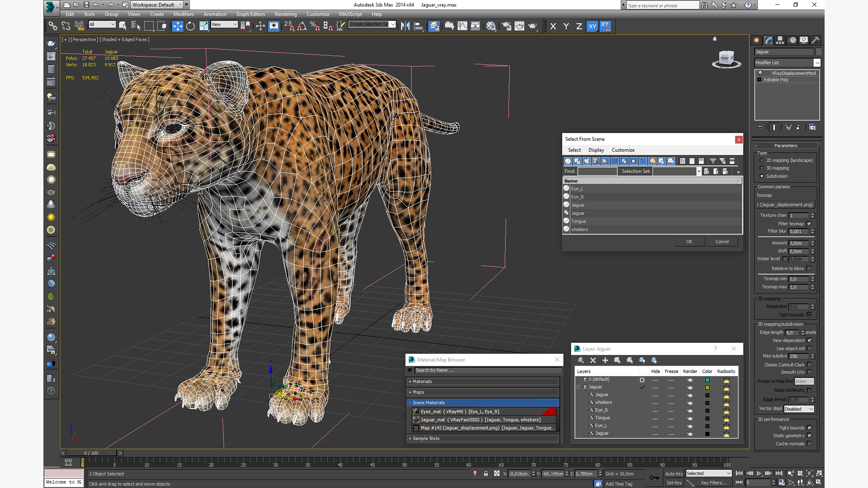868x488 pixels.
Task: Enable Cache normals checkbox
Action: point(809,444)
